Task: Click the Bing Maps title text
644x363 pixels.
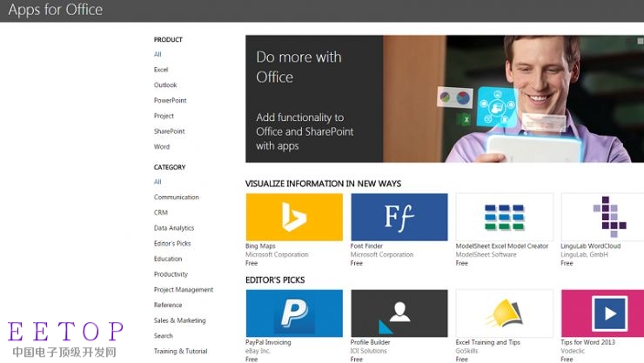Action: pos(260,246)
